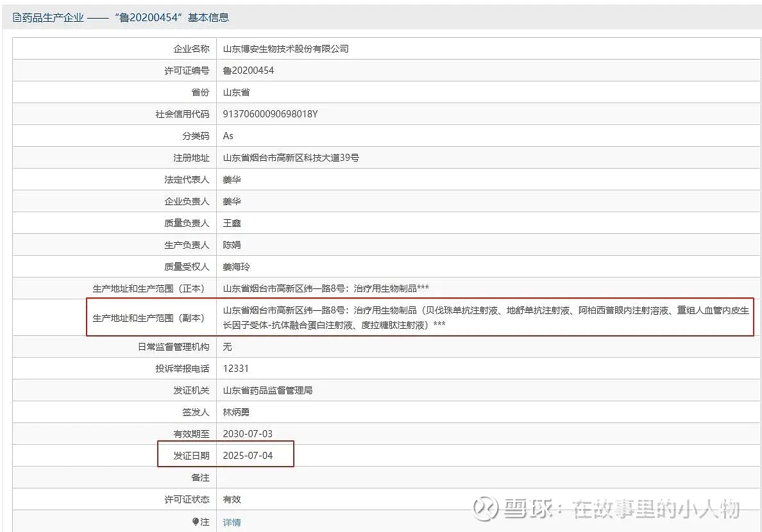Select registered address 山东省烟台市高新区科技大道39号
This screenshot has width=762, height=532.
pyautogui.click(x=291, y=158)
